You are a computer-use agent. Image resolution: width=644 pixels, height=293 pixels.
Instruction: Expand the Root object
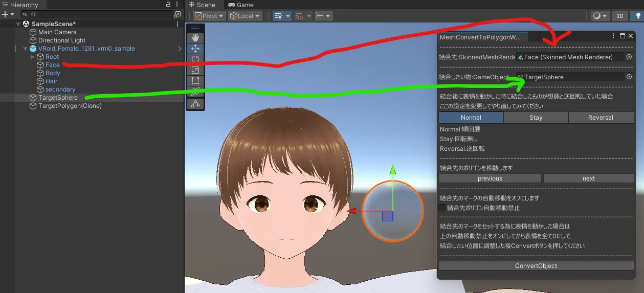pos(33,57)
